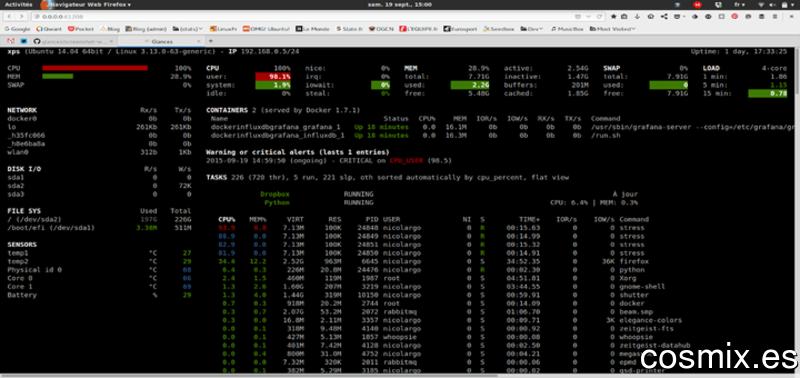The image size is (800, 378).
Task: Open the Google bookmark
Action: [x=17, y=29]
